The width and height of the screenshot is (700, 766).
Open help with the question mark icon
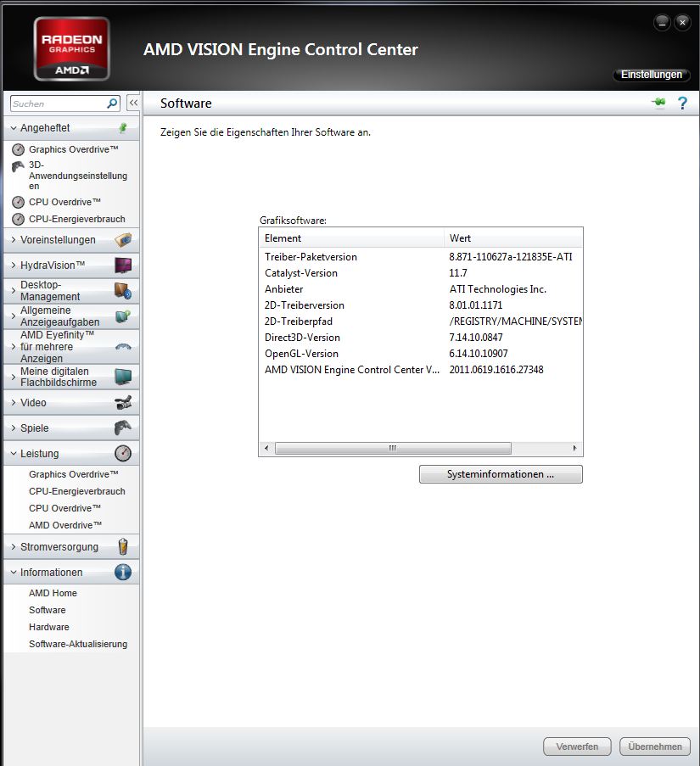tap(682, 103)
